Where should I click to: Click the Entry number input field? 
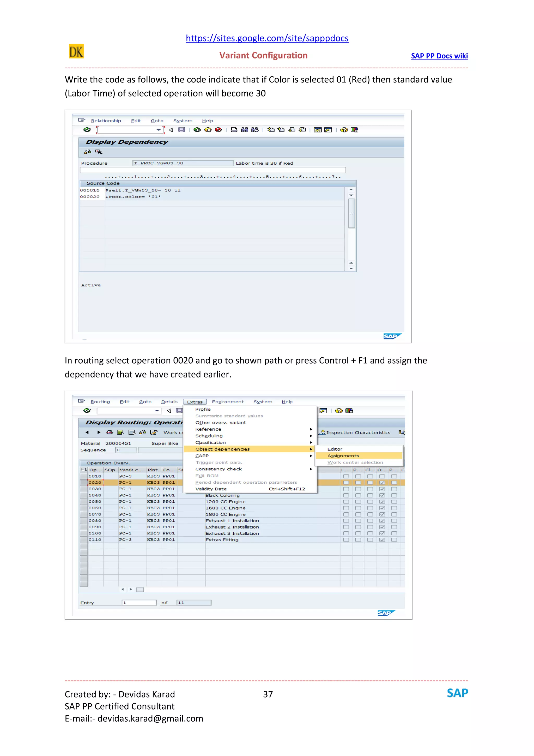pyautogui.click(x=139, y=603)
